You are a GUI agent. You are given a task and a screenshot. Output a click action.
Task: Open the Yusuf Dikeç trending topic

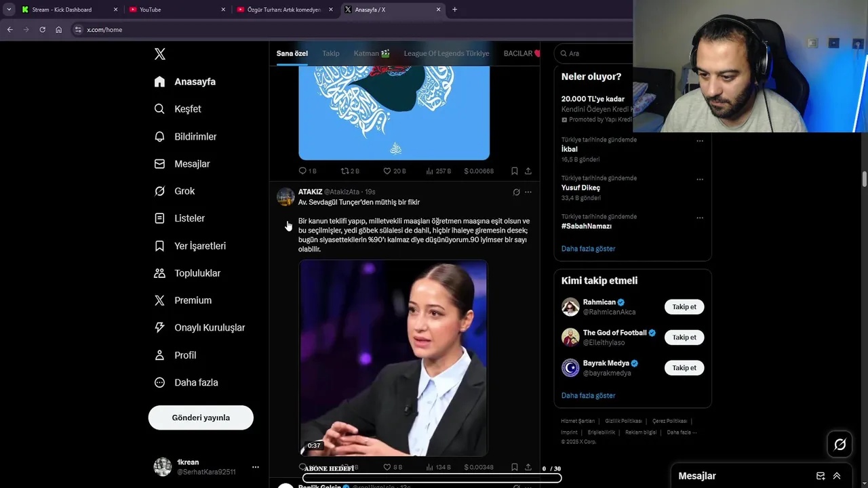coord(580,188)
